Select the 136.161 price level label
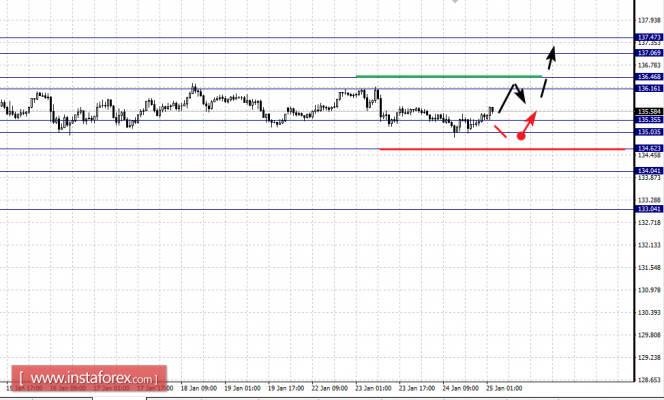This screenshot has width=664, height=400. 649,88
